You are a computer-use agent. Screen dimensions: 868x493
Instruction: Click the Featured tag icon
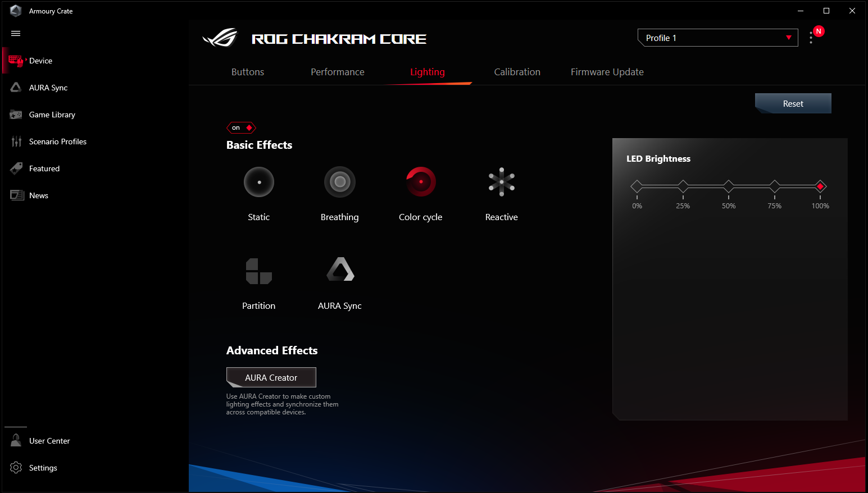[16, 168]
